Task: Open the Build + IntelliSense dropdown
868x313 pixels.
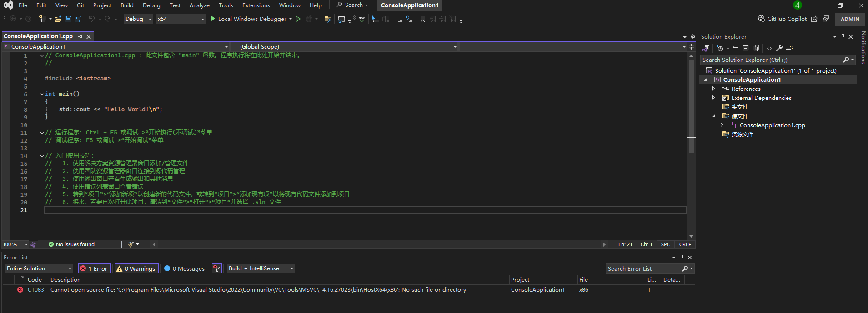Action: [261, 268]
